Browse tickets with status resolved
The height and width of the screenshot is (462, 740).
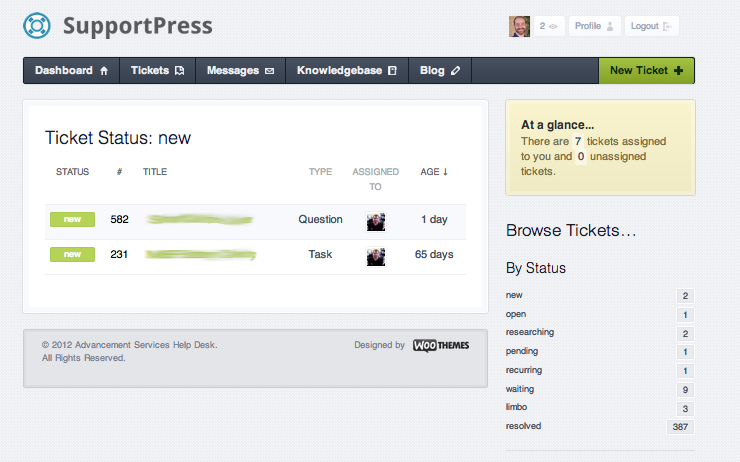[x=523, y=426]
